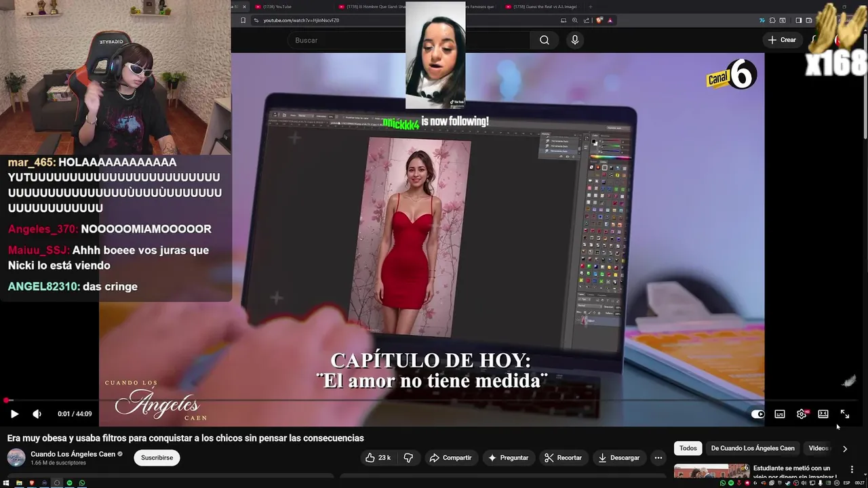Image resolution: width=868 pixels, height=488 pixels.
Task: Open the Crear menu button
Action: pos(782,40)
